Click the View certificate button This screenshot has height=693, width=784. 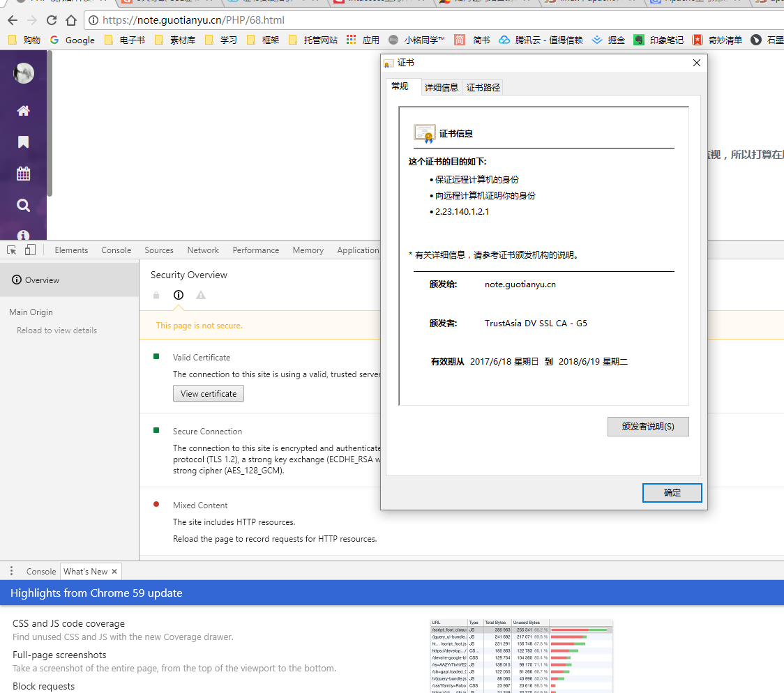click(x=209, y=394)
